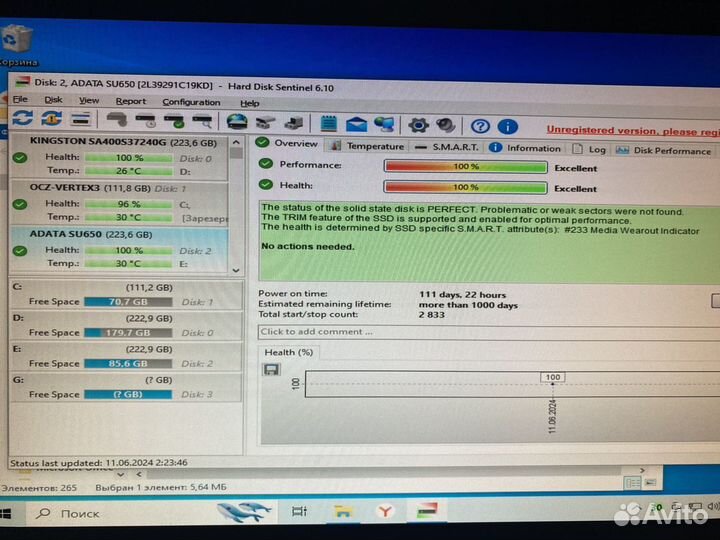
Task: Click the blue question mark help icon
Action: 480,126
